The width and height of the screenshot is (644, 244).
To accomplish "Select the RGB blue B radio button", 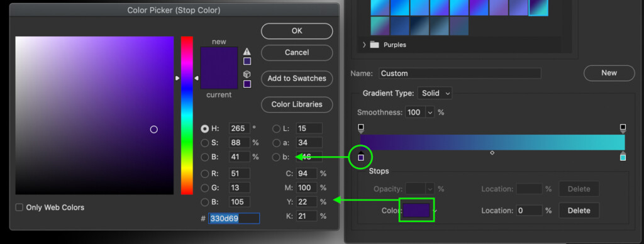I will click(x=204, y=202).
